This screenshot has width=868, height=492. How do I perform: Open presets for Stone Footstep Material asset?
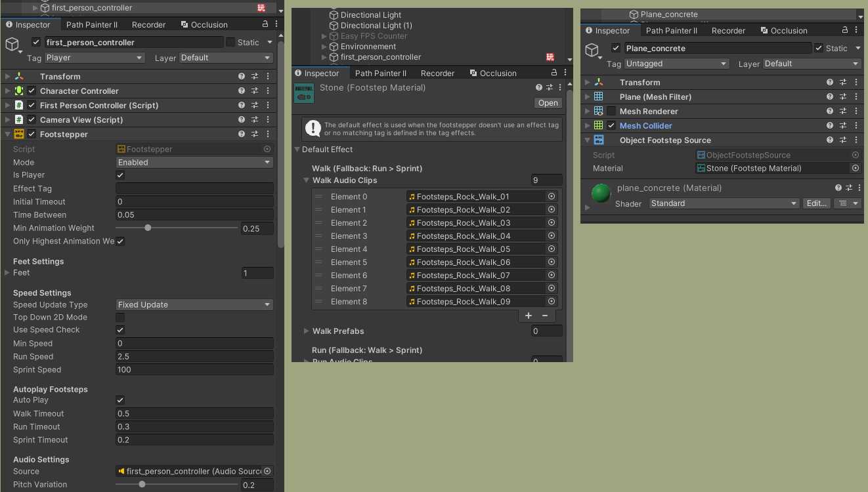pyautogui.click(x=550, y=88)
